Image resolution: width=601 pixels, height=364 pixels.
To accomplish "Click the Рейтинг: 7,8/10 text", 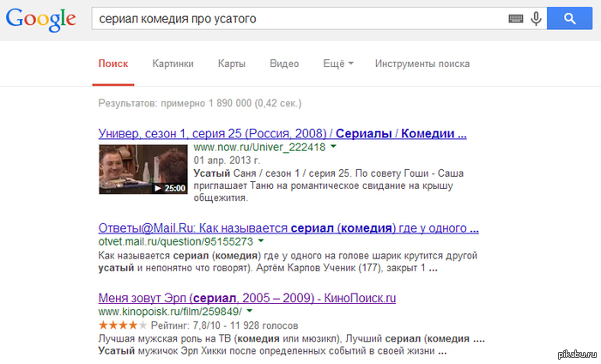I will [185, 325].
